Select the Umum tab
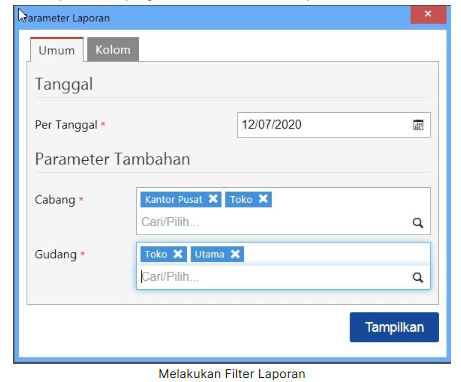 [57, 50]
